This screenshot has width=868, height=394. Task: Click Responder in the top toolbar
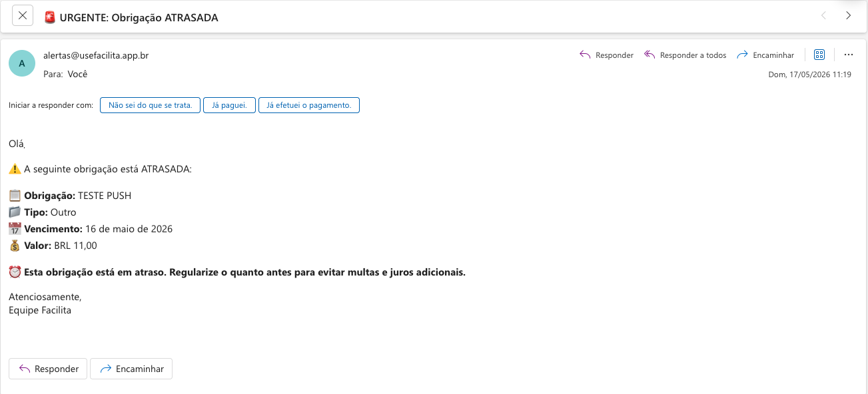606,55
